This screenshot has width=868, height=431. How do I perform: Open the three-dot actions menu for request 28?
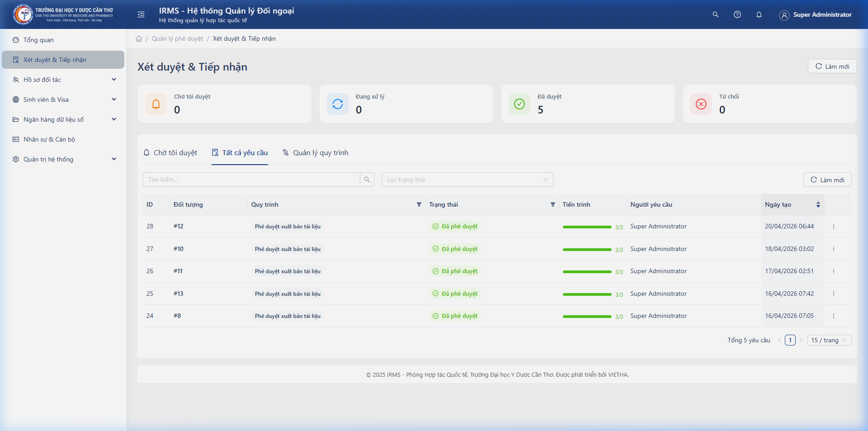pyautogui.click(x=833, y=227)
